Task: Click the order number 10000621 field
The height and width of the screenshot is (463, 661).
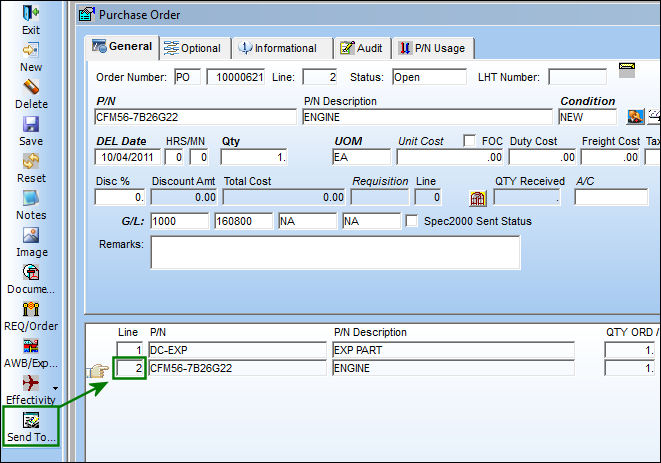Action: click(x=236, y=77)
